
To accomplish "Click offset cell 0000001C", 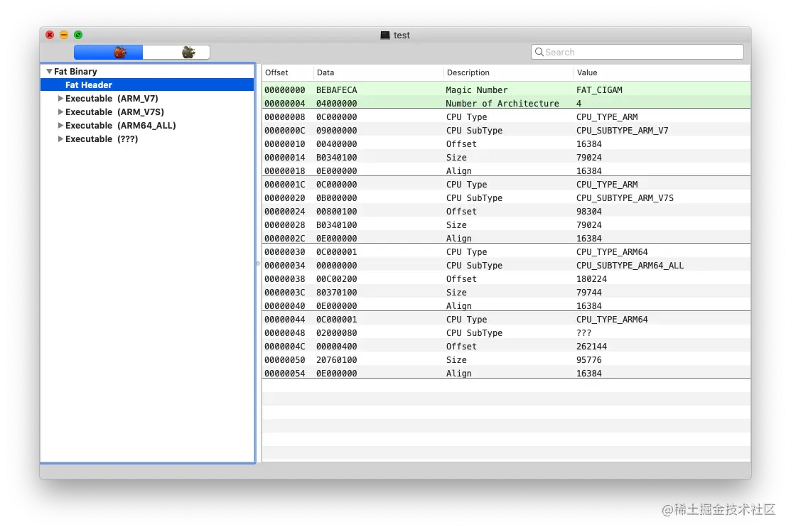I will coord(284,185).
